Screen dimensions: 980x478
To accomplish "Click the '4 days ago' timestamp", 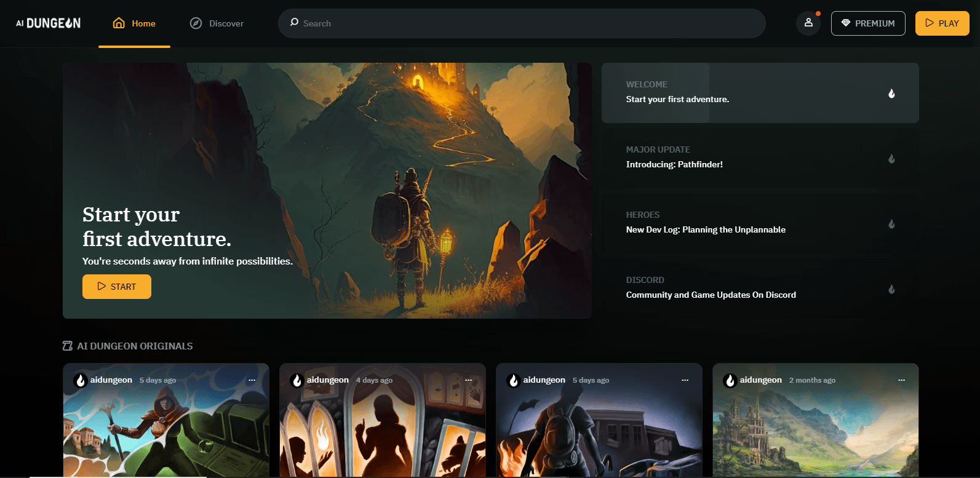I will [x=374, y=380].
